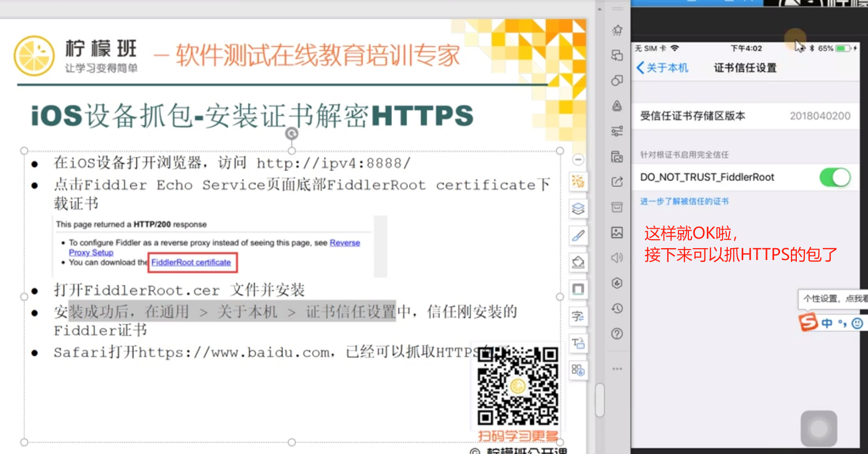The height and width of the screenshot is (454, 868).
Task: Click the rotate handle above the text box
Action: point(292,133)
